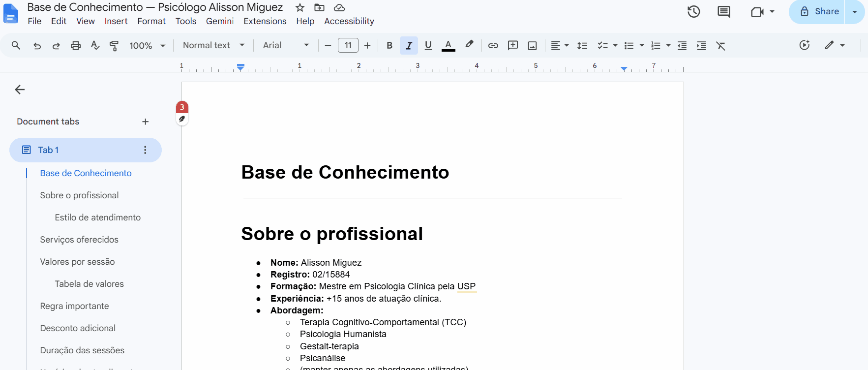Start a video call from the camera icon
The image size is (868, 370).
pyautogui.click(x=757, y=11)
